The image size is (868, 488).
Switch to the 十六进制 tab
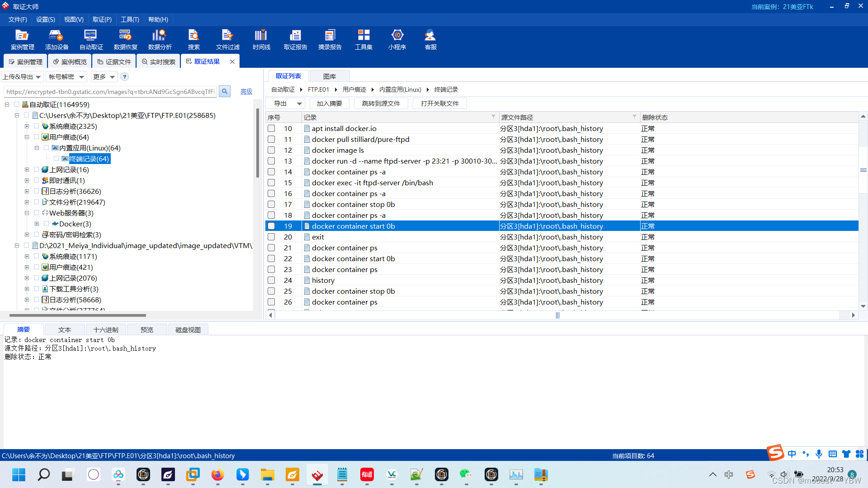[x=106, y=330]
